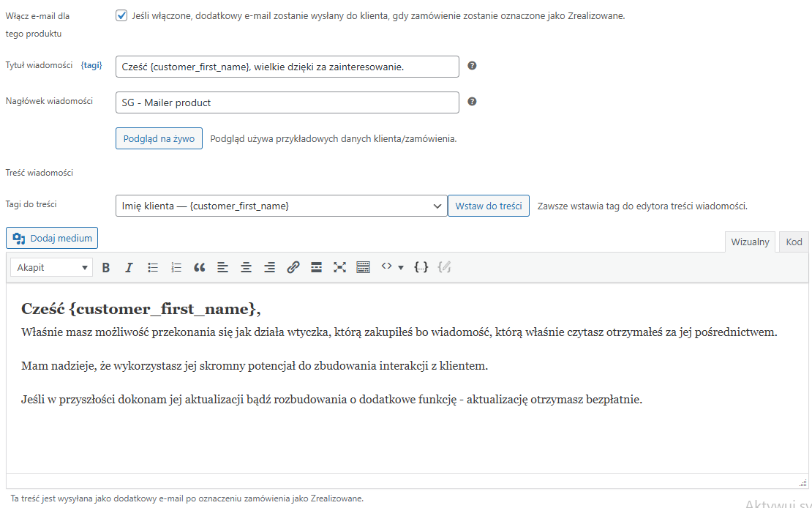Screen dimensions: 812x508
Task: Uncheck the product e-mail enable checkbox
Action: point(121,15)
